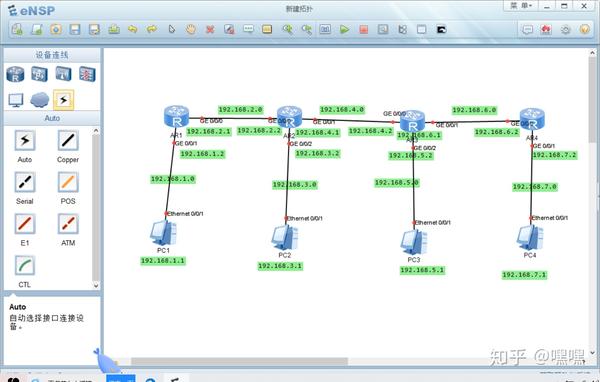
Task: Choose the E1 cable type
Action: (25, 224)
